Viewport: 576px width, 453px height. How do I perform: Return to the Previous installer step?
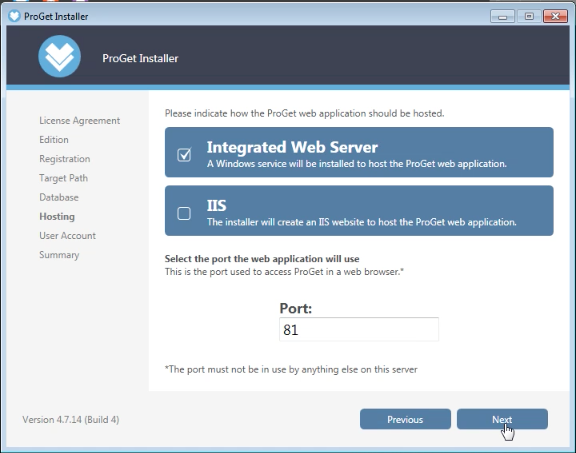pyautogui.click(x=405, y=419)
